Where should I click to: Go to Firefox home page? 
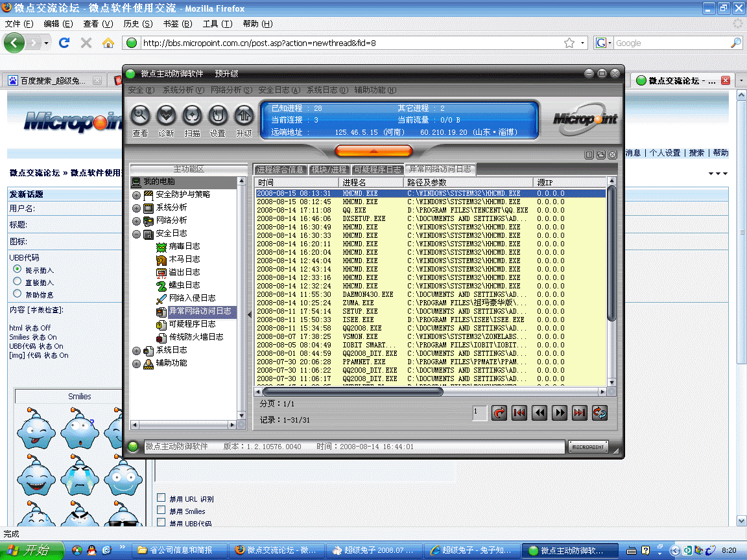(x=108, y=43)
